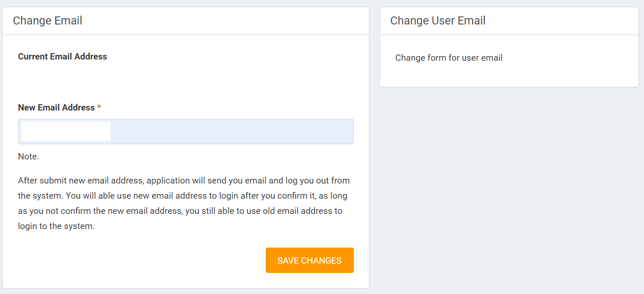
Task: Click the Change User Email heading
Action: 438,21
